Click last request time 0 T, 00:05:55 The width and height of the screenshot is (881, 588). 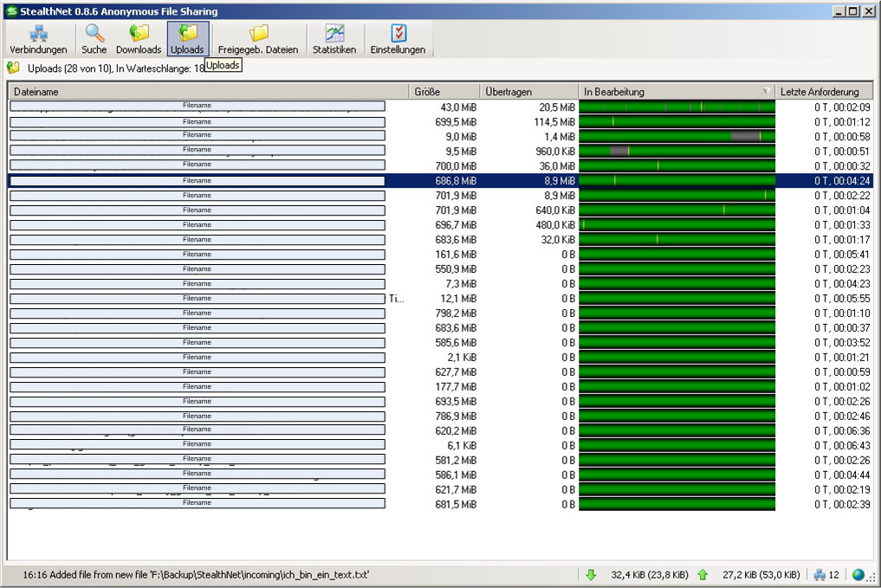(x=842, y=298)
